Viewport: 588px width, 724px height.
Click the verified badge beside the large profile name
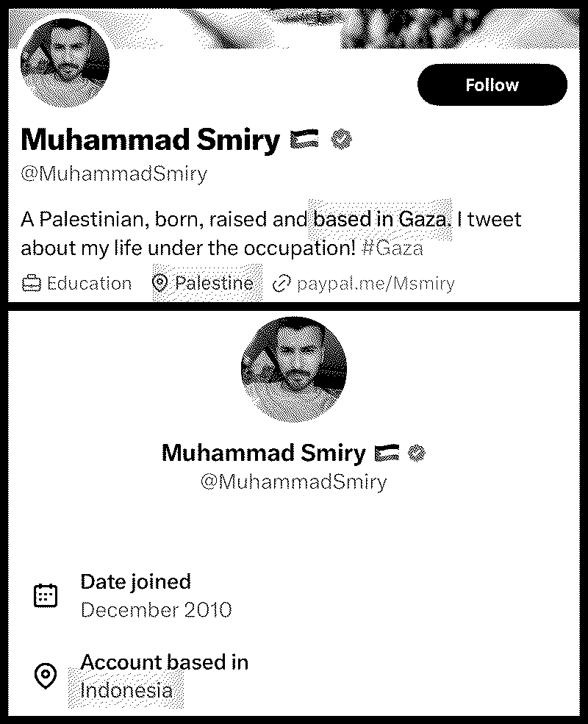340,139
